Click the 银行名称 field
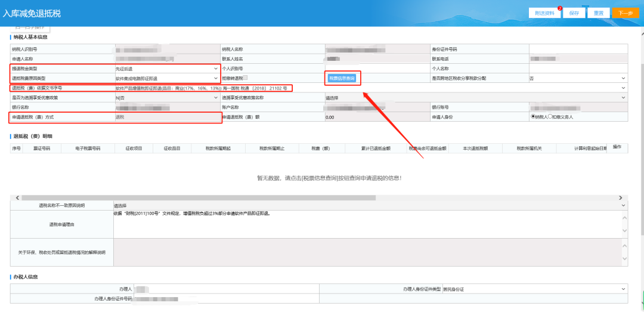644x312 pixels. 167,107
